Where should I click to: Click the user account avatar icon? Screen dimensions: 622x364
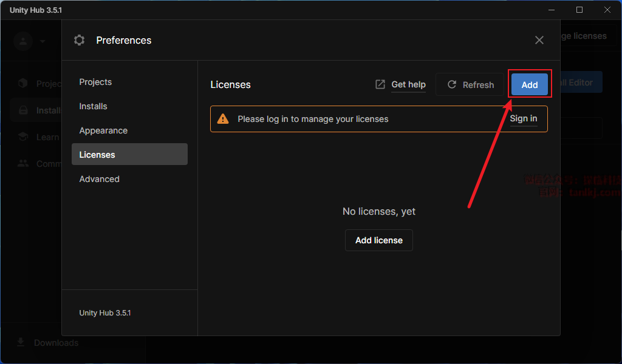pyautogui.click(x=23, y=41)
